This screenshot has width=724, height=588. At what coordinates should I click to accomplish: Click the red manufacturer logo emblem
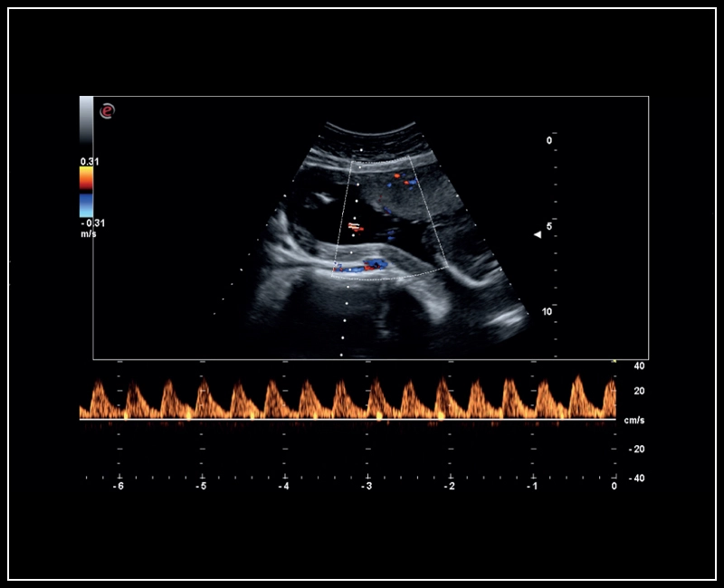click(x=107, y=110)
